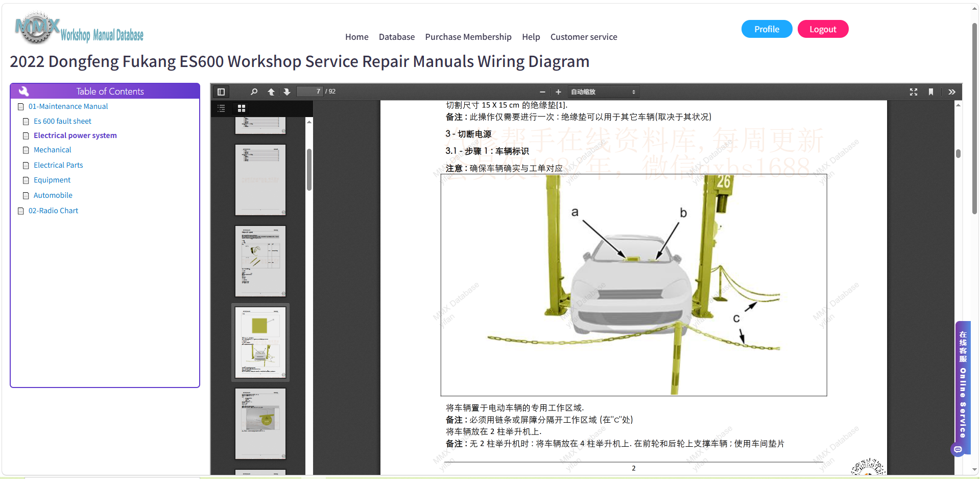This screenshot has height=479, width=980.
Task: Click the bookmark current view icon
Action: [x=931, y=92]
